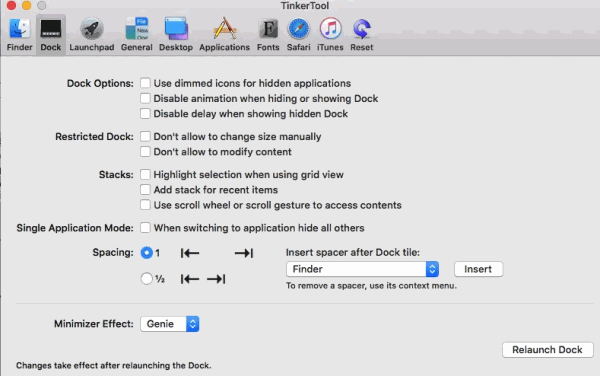
Task: Click the Restricted Dock label
Action: click(x=94, y=137)
